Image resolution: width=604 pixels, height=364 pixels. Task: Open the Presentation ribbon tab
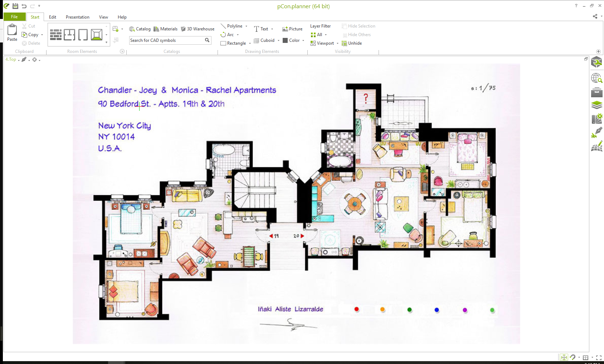point(78,17)
